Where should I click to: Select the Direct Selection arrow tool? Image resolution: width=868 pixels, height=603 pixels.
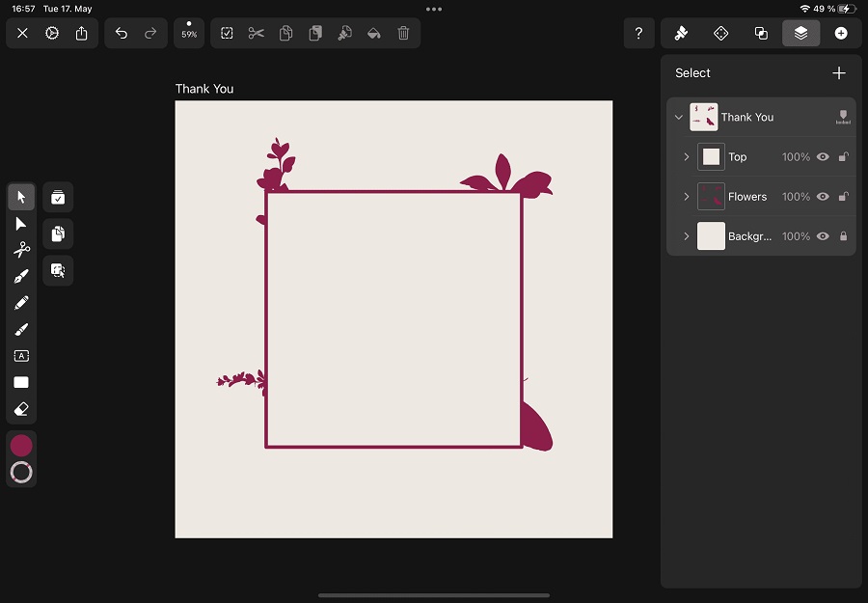21,224
